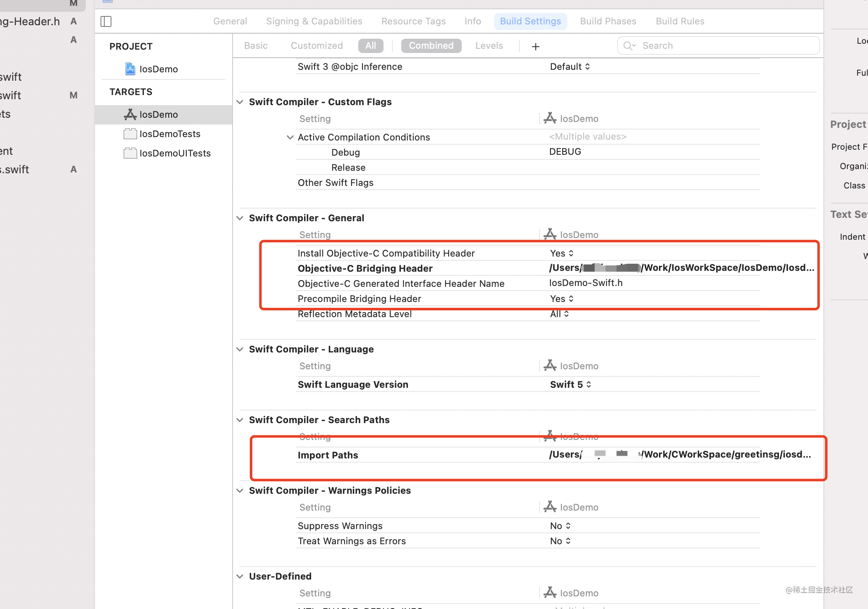Show Customized build settings
Image resolution: width=868 pixels, height=609 pixels.
coord(317,46)
